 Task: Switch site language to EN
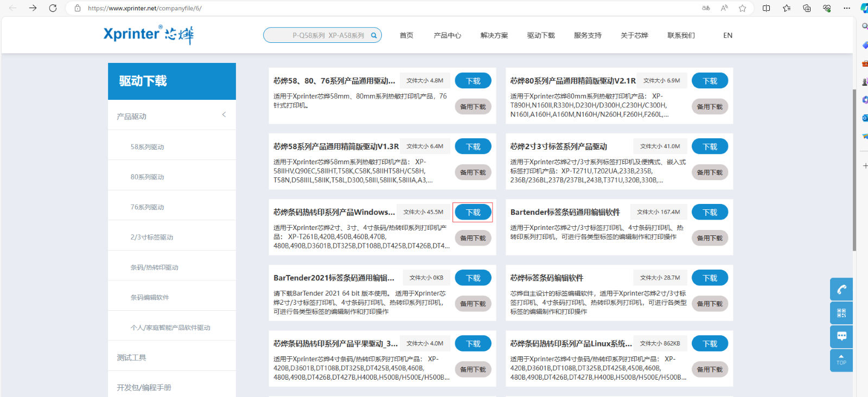(728, 35)
